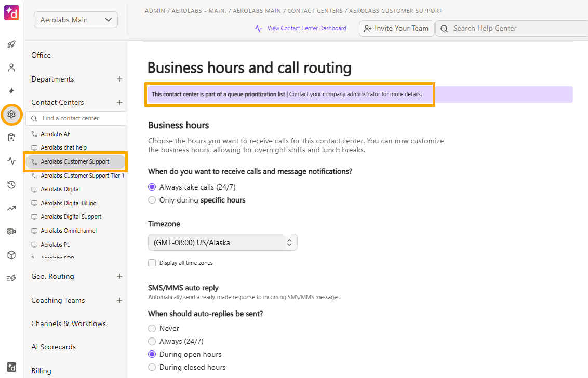This screenshot has width=588, height=378.
Task: Click the search icon in Find a contact center
Action: pyautogui.click(x=34, y=118)
